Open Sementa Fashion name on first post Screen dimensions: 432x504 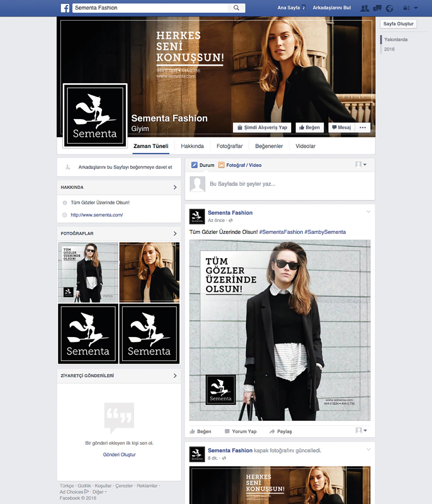coord(230,213)
